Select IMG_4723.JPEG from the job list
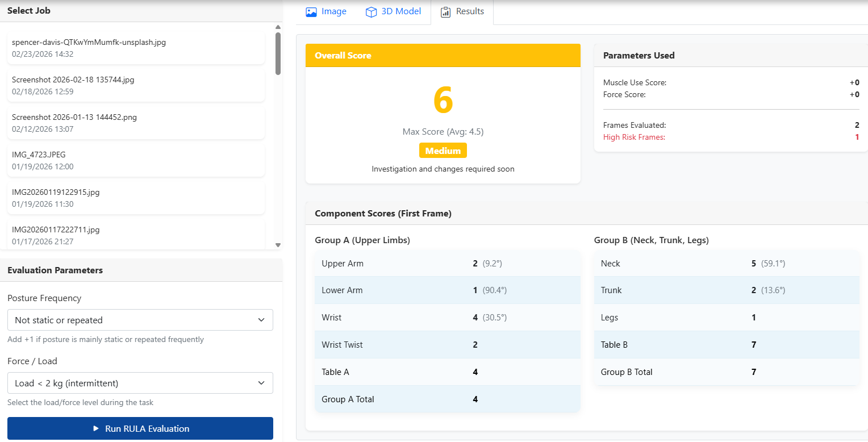This screenshot has height=442, width=868. pyautogui.click(x=136, y=160)
